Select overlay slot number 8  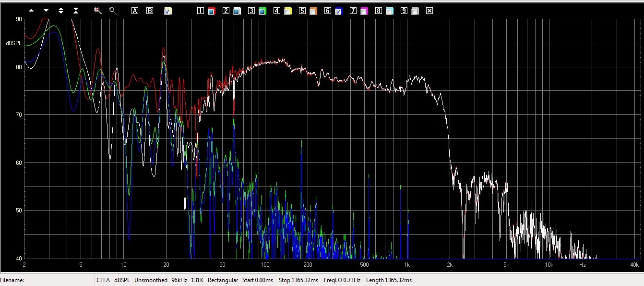(379, 11)
